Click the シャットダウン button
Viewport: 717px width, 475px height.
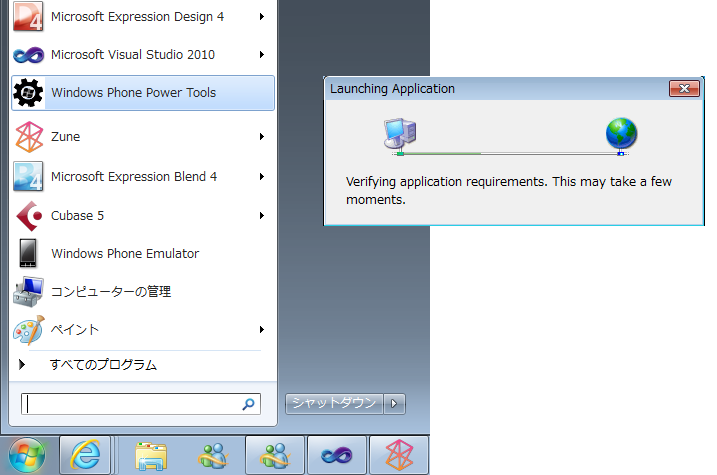click(x=334, y=404)
